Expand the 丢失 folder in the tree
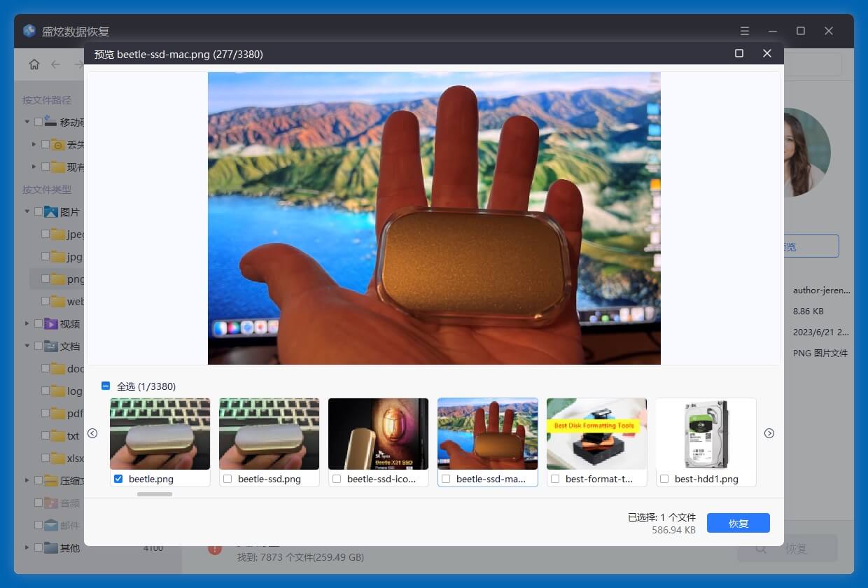This screenshot has width=868, height=588. [x=33, y=144]
